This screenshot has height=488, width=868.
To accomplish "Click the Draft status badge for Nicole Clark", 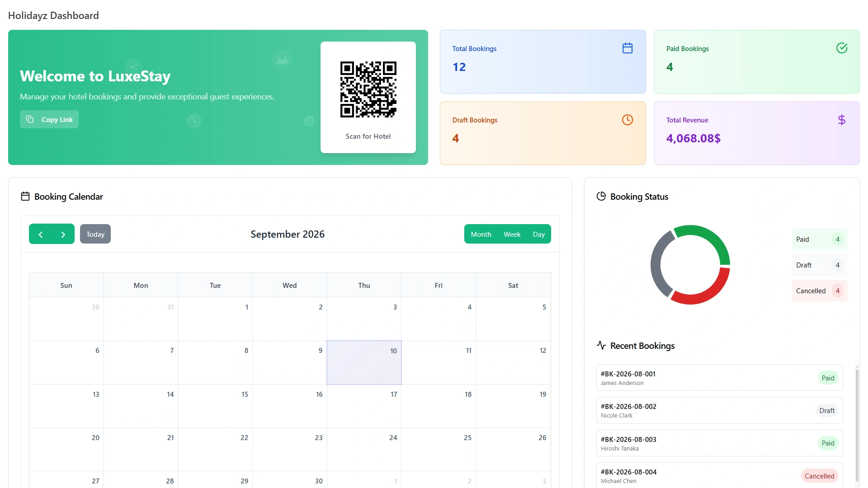I will pos(827,410).
